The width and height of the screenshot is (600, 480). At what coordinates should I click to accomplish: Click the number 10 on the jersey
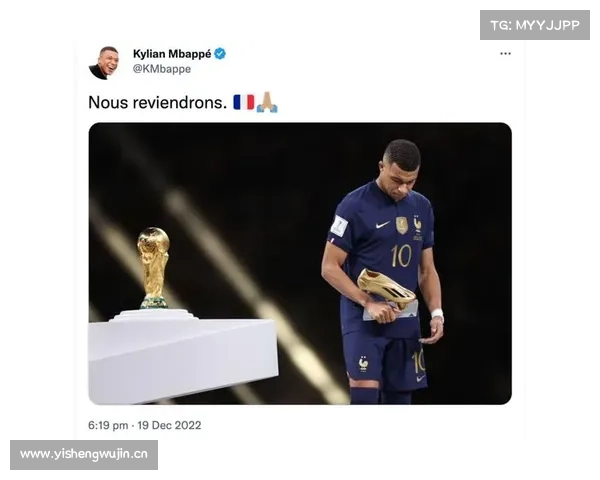(401, 255)
